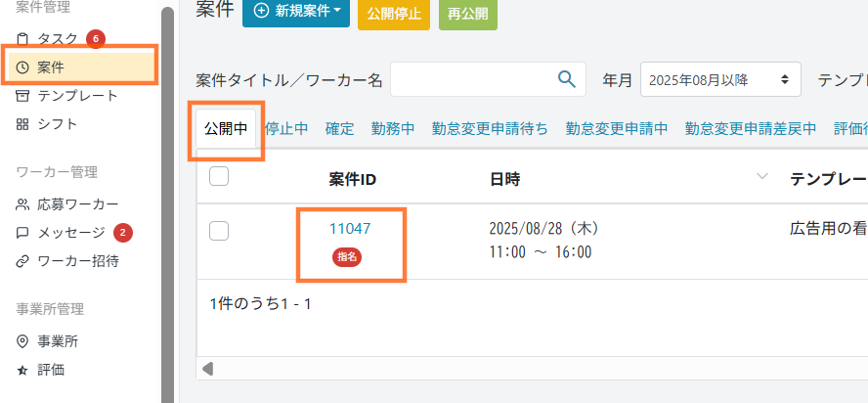Focus the 案件タイトル／ワーカー名 search field
This screenshot has width=868, height=403.
[471, 79]
